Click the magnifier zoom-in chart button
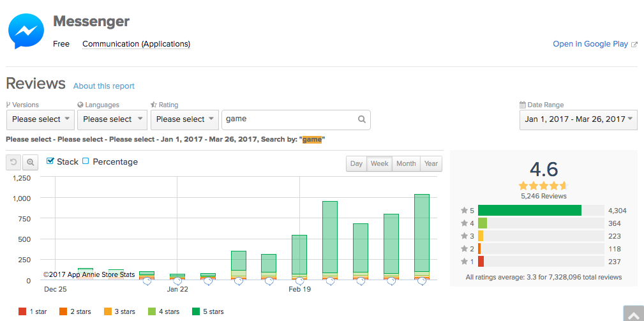 point(30,162)
